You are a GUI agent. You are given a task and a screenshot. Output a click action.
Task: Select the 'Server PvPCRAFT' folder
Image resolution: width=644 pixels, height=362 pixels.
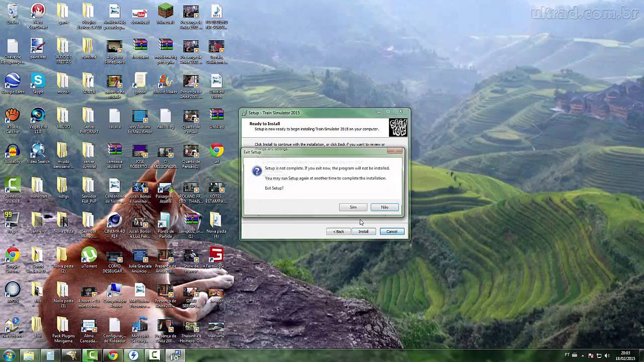click(x=89, y=121)
